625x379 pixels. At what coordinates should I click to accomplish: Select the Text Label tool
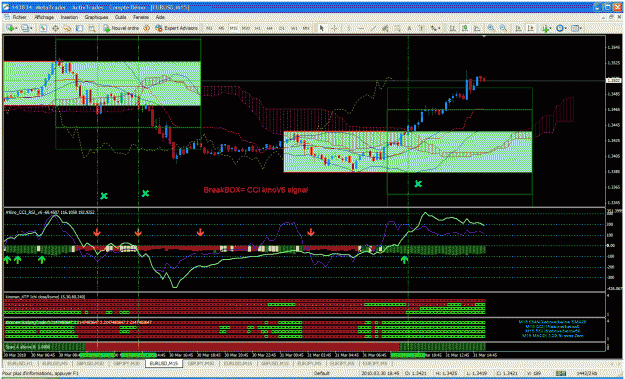[x=421, y=28]
